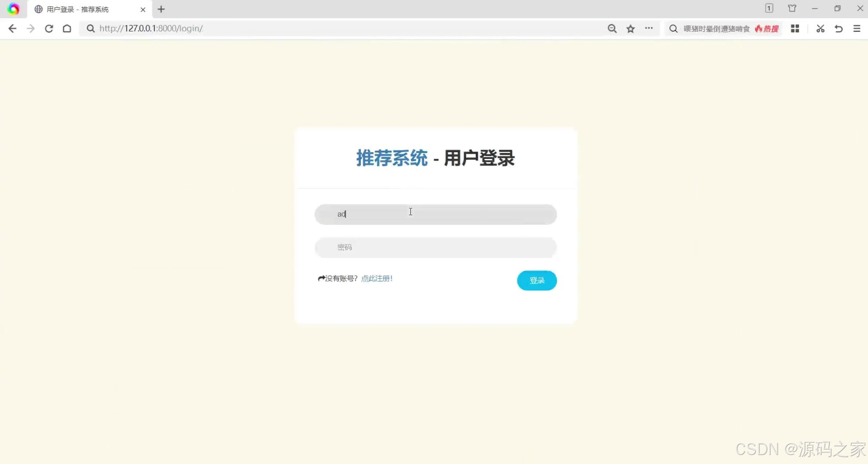Go to browser home page
This screenshot has height=464, width=868.
click(x=67, y=28)
